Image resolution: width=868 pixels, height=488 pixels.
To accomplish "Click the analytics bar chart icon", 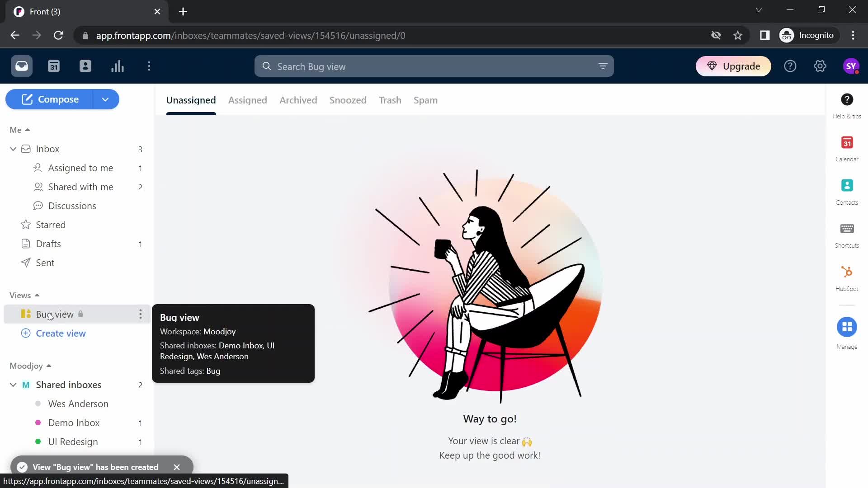I will click(x=117, y=66).
